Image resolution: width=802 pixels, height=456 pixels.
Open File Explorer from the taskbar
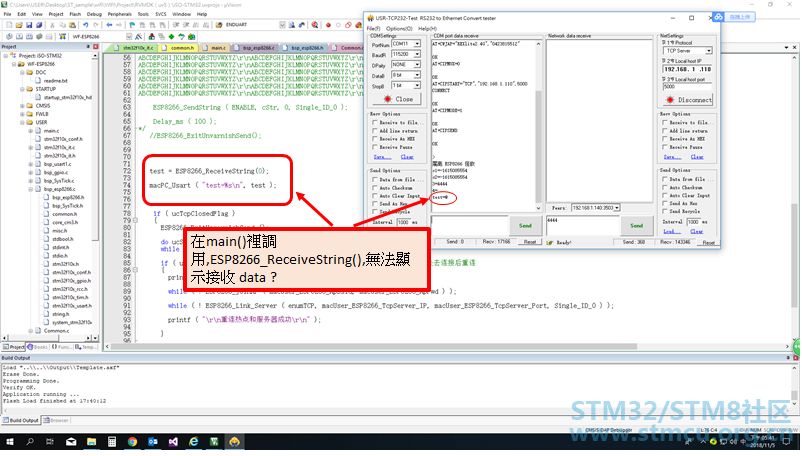tap(92, 442)
